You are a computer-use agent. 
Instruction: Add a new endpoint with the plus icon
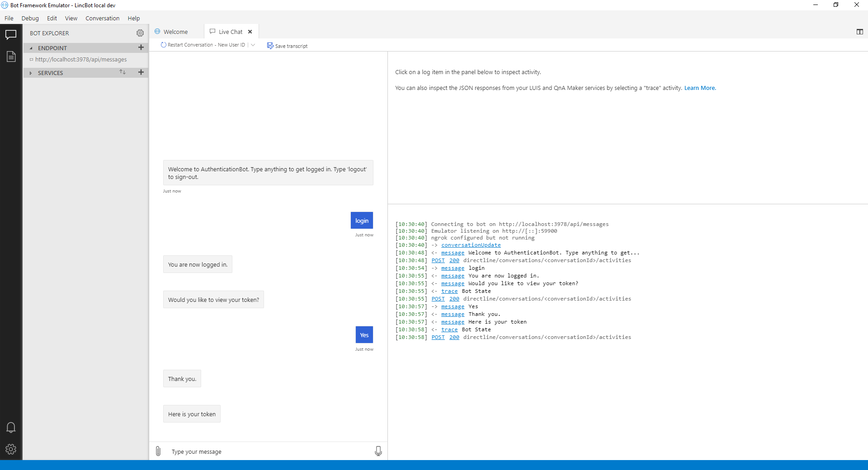point(141,47)
